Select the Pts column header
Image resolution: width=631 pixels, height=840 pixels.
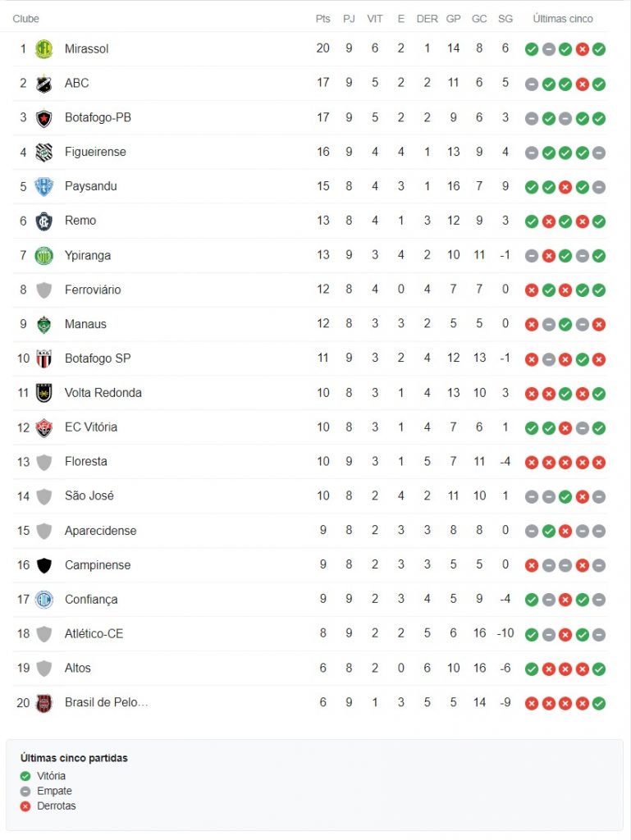tap(323, 19)
